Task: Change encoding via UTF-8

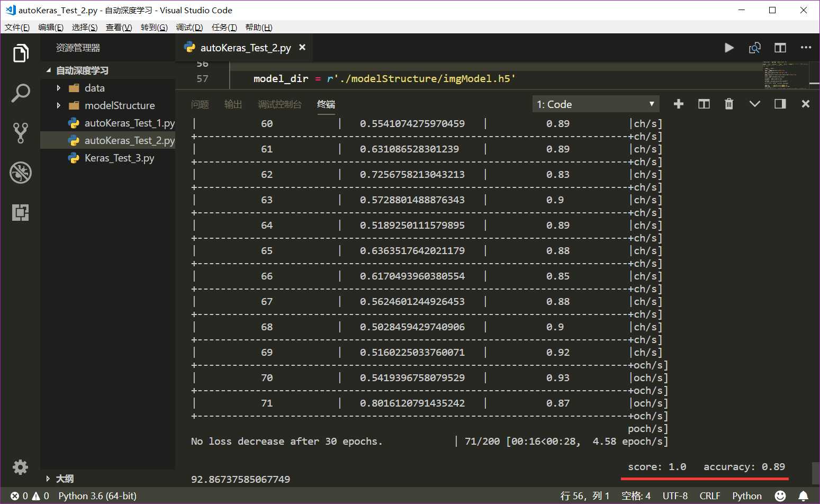Action: pos(675,496)
